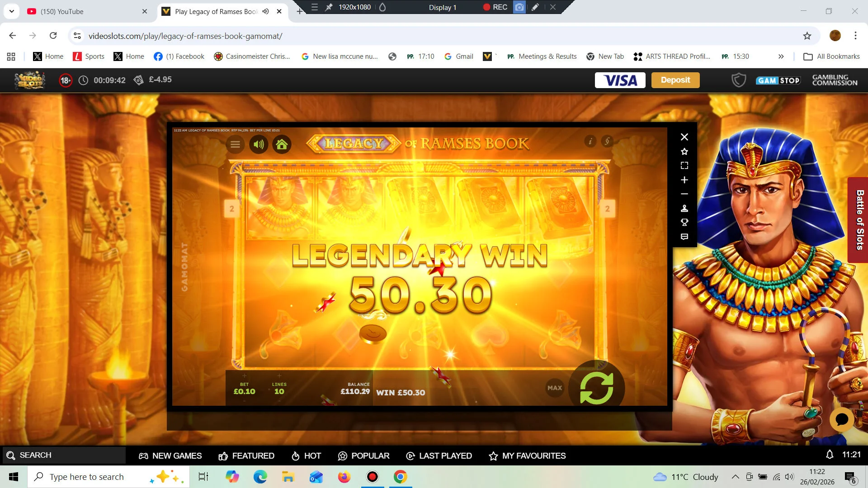Reload the page

click(x=53, y=36)
